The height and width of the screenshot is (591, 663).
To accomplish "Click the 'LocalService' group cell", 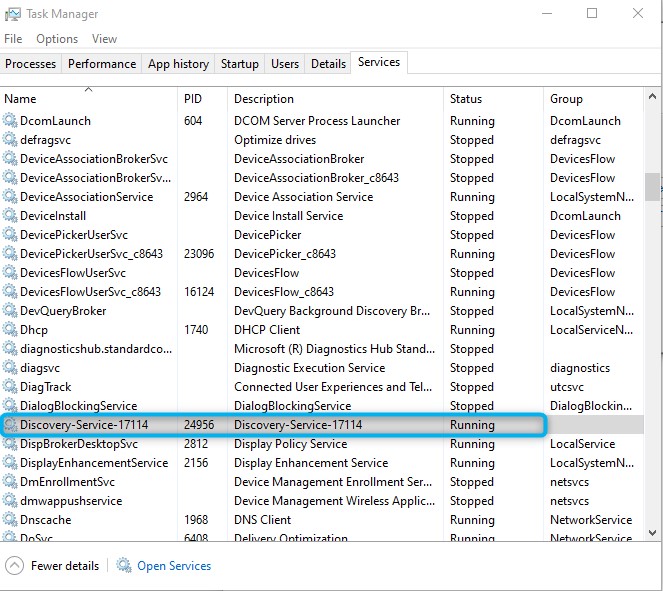I will coord(582,444).
